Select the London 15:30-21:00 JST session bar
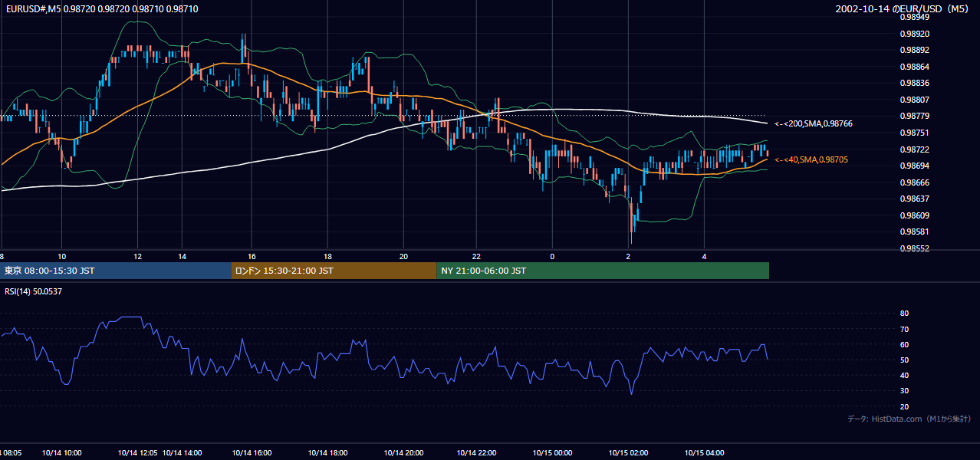The image size is (980, 460). coord(334,271)
